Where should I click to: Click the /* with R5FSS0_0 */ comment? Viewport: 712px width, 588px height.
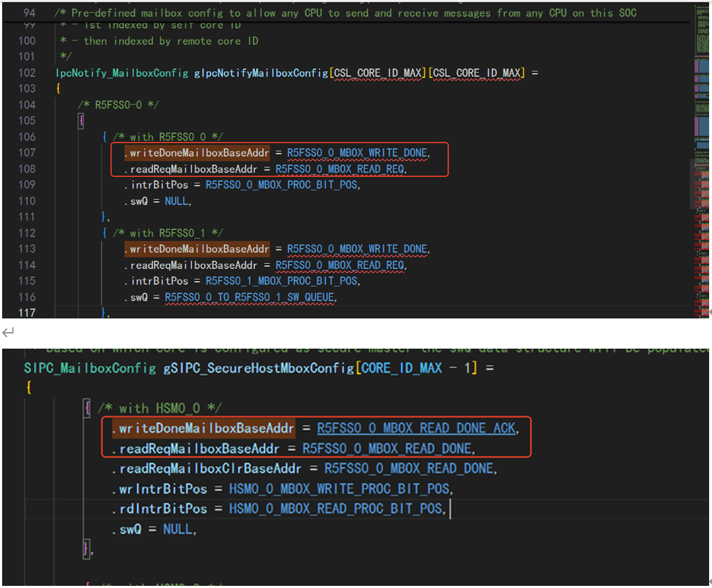click(x=167, y=137)
